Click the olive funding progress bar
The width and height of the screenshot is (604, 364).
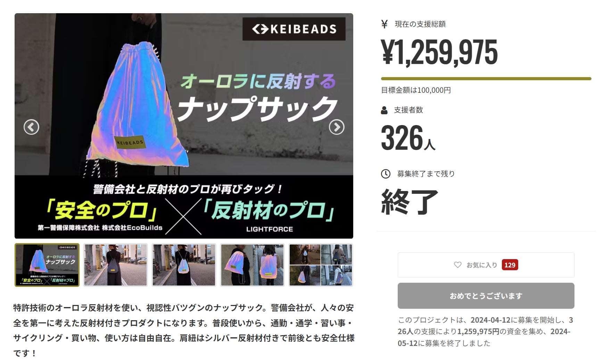tap(486, 79)
